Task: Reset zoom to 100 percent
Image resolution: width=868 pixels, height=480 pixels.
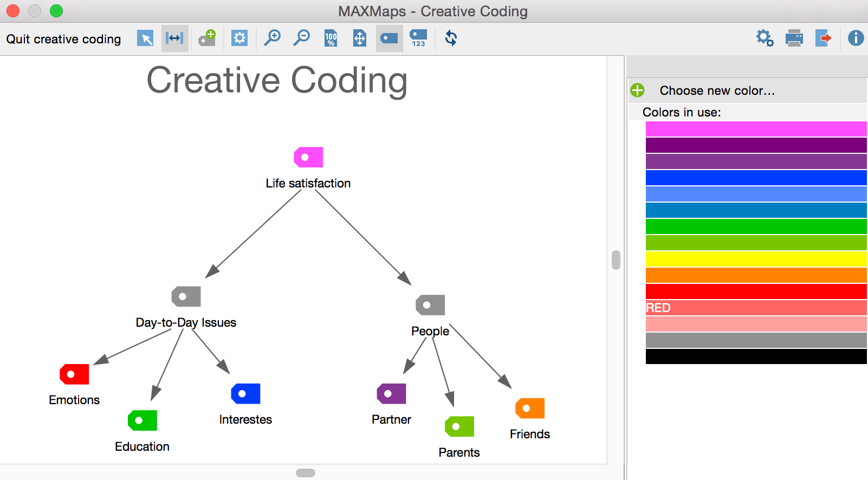Action: (x=331, y=38)
